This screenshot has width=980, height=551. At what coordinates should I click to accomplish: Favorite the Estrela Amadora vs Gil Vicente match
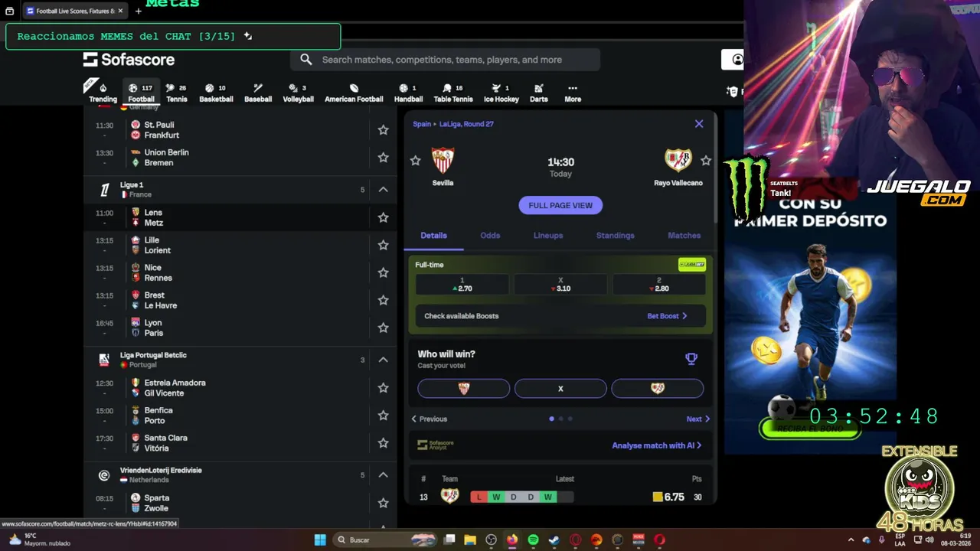tap(383, 388)
